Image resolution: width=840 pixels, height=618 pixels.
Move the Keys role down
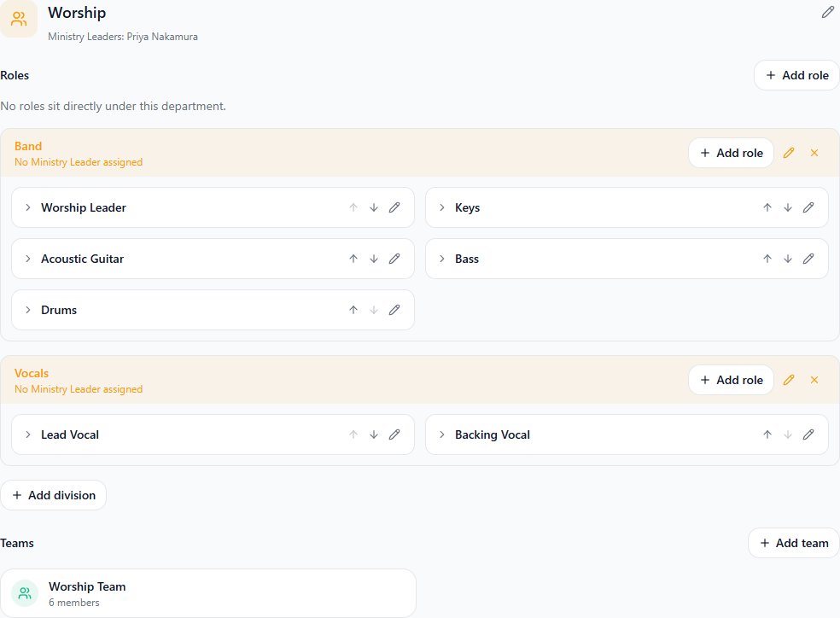pyautogui.click(x=787, y=207)
